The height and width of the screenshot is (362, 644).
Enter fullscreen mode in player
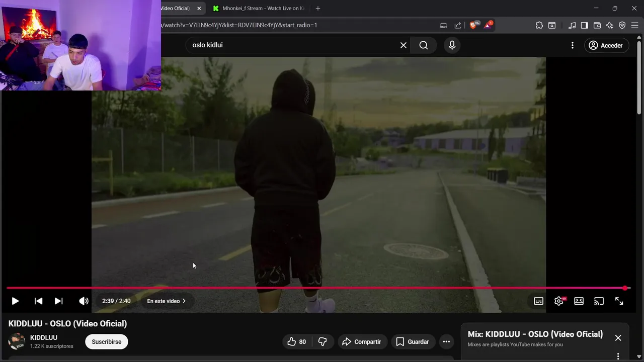click(x=619, y=301)
